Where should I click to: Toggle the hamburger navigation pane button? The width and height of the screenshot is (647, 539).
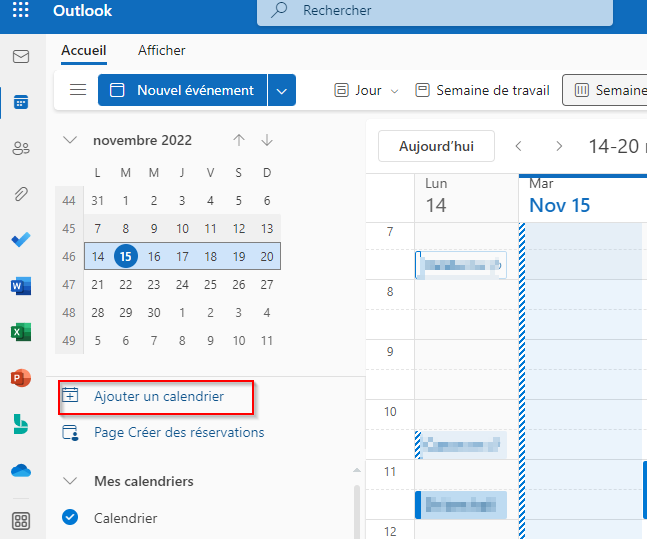[x=78, y=90]
